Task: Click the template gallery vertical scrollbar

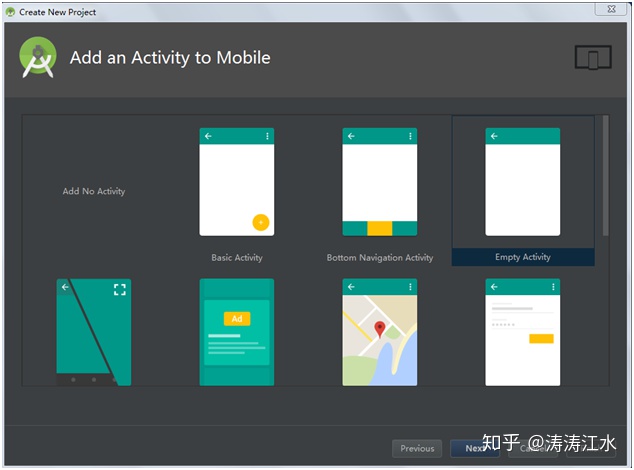Action: pos(605,176)
